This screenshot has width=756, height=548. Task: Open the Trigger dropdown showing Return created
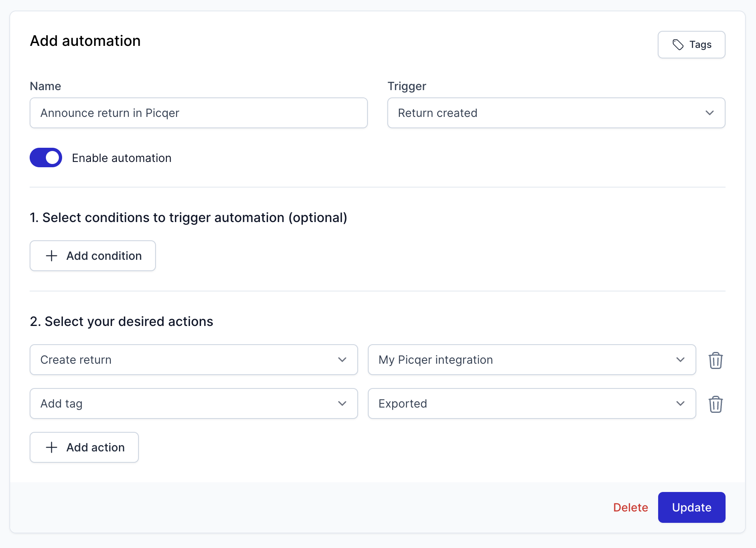(556, 113)
